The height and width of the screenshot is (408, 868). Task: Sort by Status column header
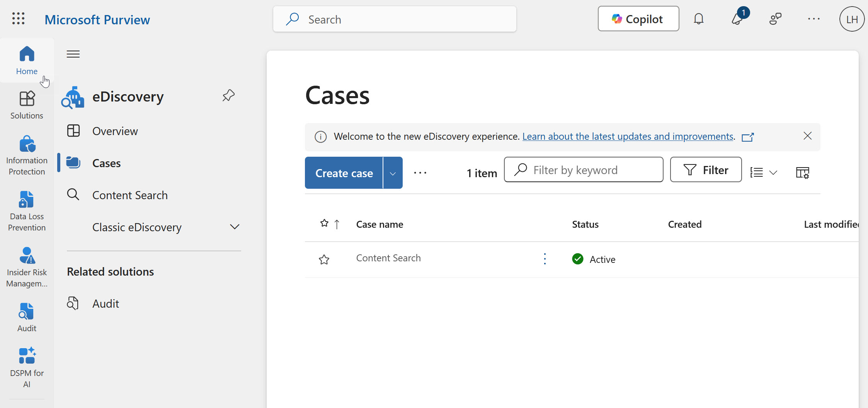pyautogui.click(x=585, y=224)
